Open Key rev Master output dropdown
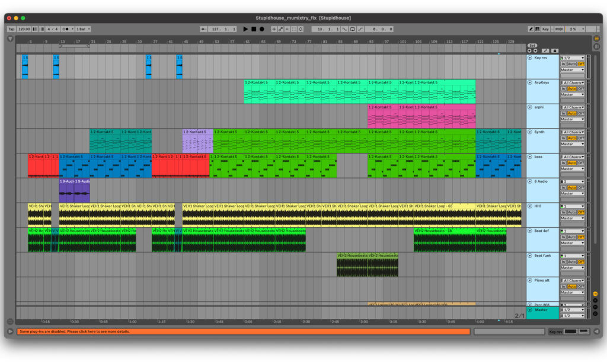The width and height of the screenshot is (607, 364). point(572,70)
